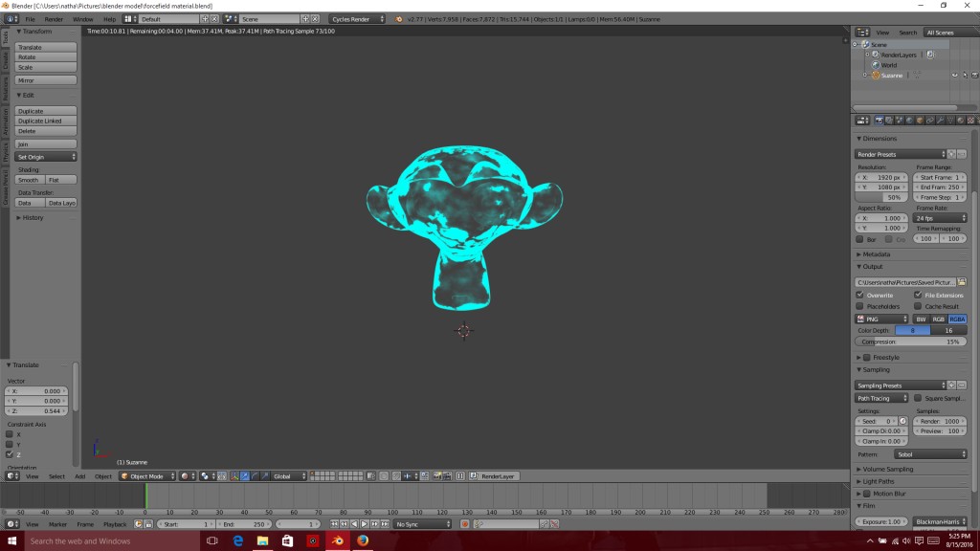Open the Material properties tab
This screenshot has height=551, width=980.
click(960, 120)
